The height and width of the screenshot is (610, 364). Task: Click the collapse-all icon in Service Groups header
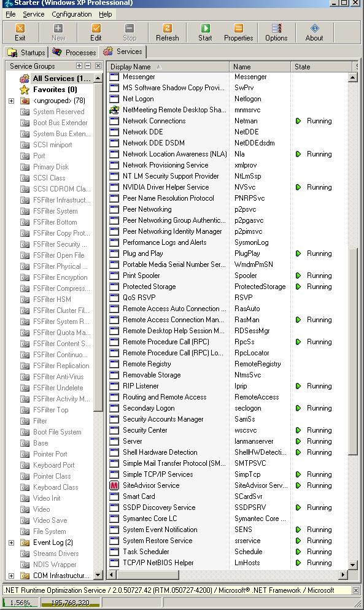coord(88,66)
